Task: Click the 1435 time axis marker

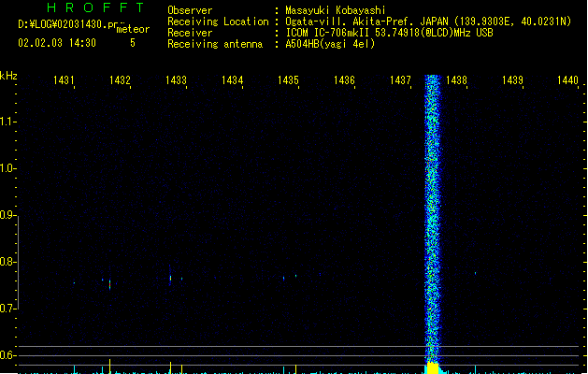Action: click(x=288, y=80)
